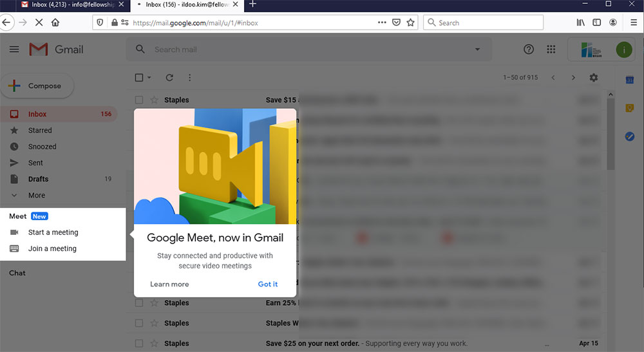Click the Compose button

click(x=37, y=86)
